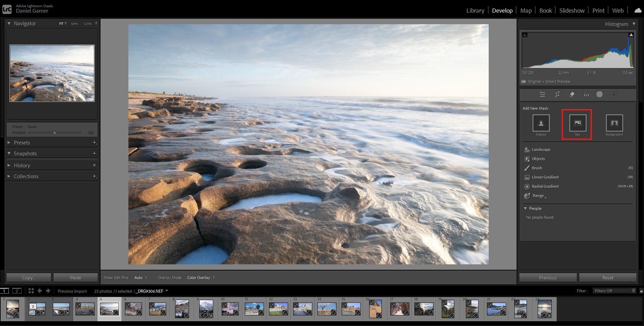The height and width of the screenshot is (326, 644).
Task: Click the Navigator preview image
Action: (x=52, y=73)
